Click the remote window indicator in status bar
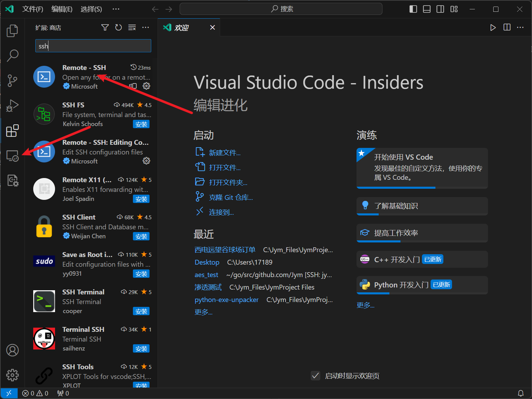The image size is (532, 399). (x=9, y=393)
